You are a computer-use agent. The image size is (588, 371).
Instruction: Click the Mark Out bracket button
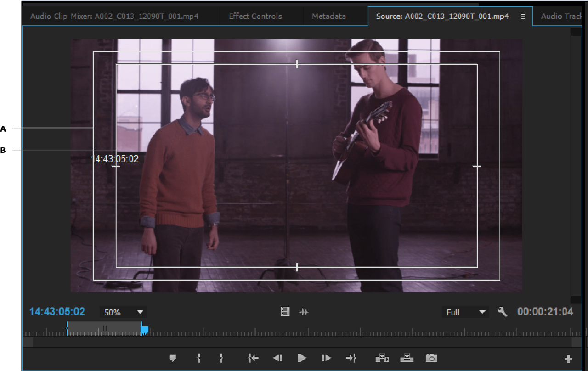(221, 358)
